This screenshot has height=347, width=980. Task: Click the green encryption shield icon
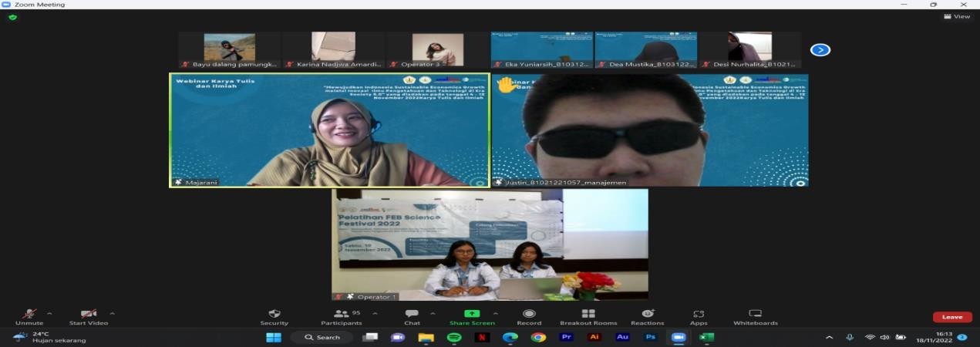(x=12, y=17)
